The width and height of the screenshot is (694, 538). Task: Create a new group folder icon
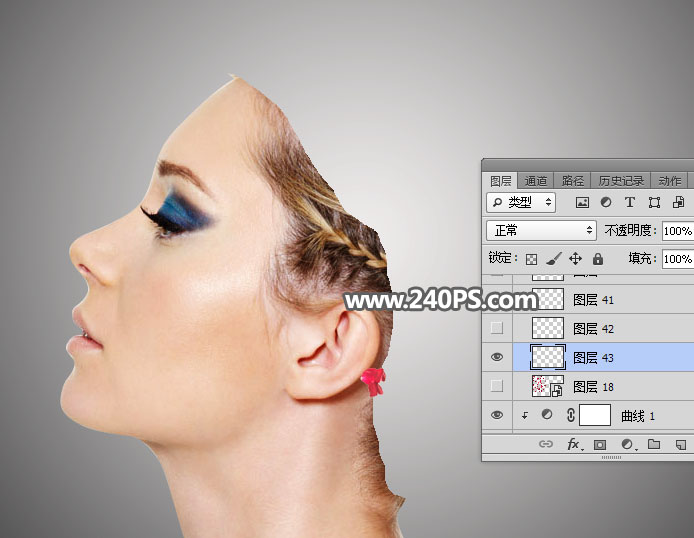(654, 444)
